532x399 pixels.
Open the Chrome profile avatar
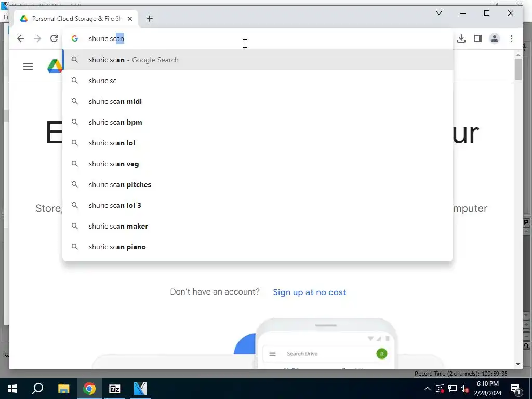(495, 38)
